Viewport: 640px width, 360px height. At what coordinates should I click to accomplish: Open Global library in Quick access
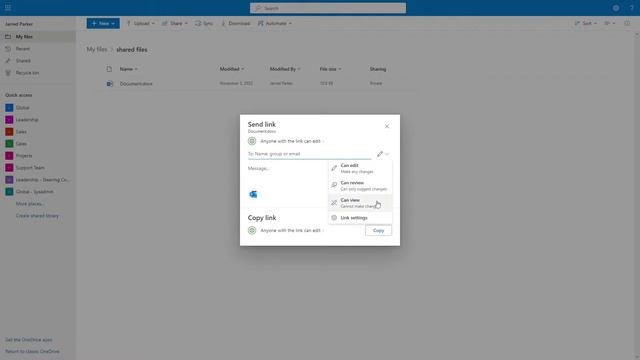point(38,108)
